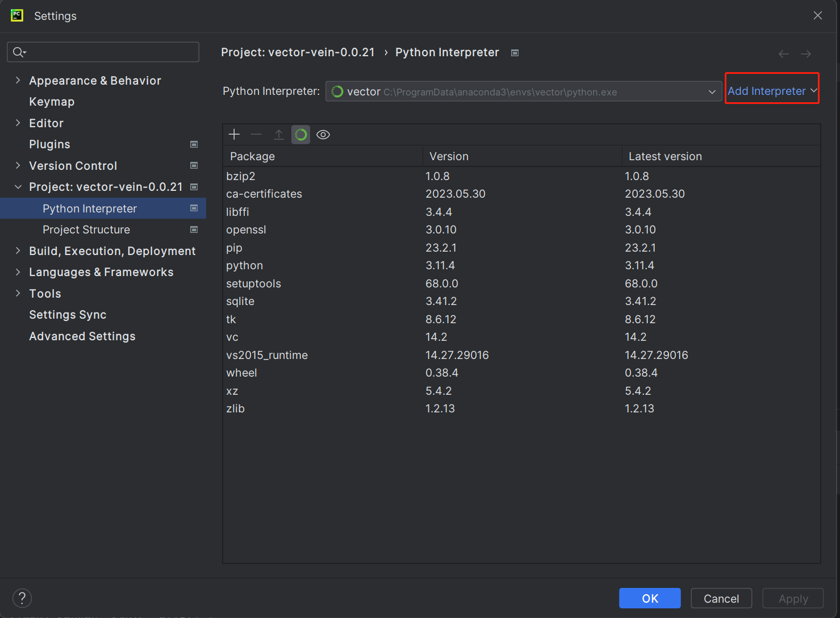Collapse Project: vector-vein-0.0.21 section

pyautogui.click(x=18, y=187)
